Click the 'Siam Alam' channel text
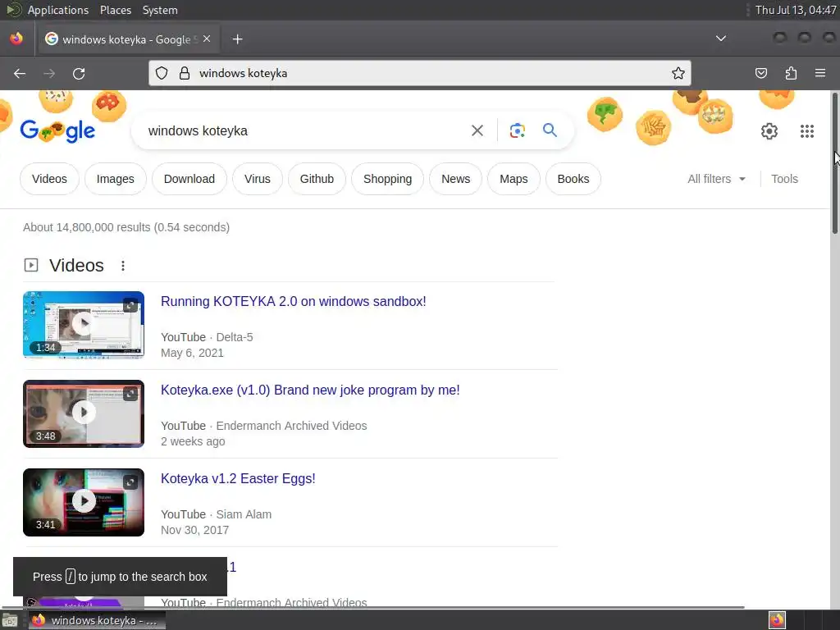This screenshot has height=630, width=840. tap(243, 514)
